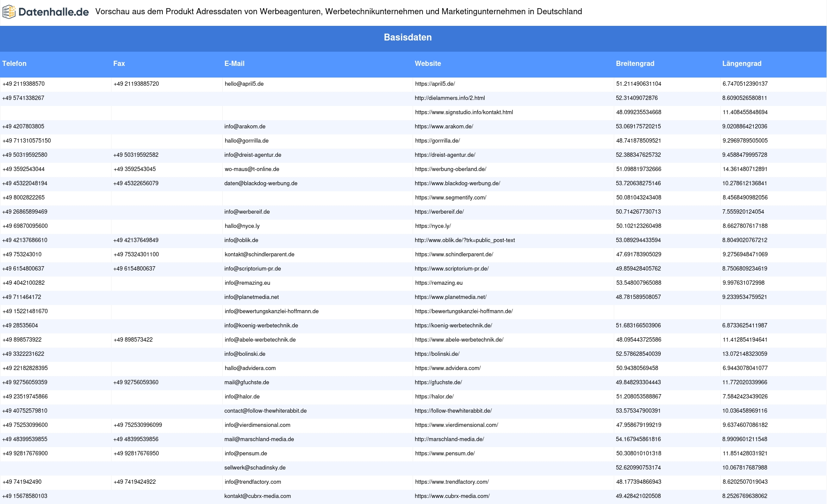
Task: Click email hello@april5.de
Action: [244, 84]
